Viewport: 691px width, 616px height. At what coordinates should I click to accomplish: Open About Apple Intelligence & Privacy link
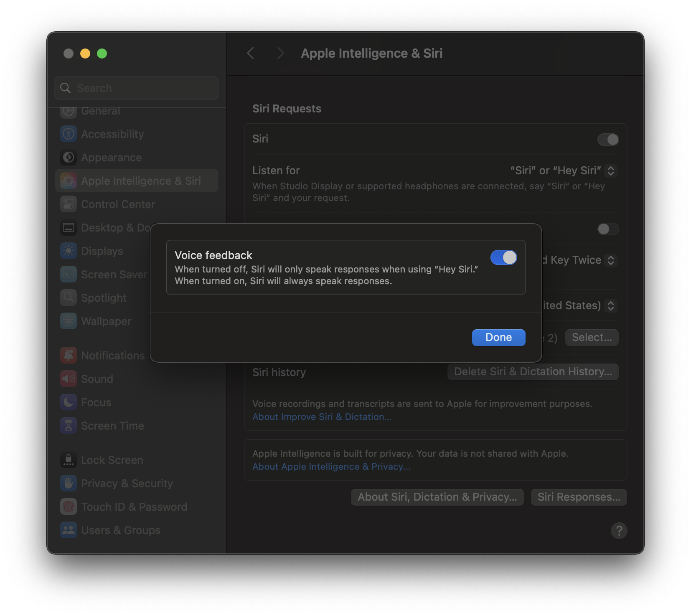pos(331,466)
